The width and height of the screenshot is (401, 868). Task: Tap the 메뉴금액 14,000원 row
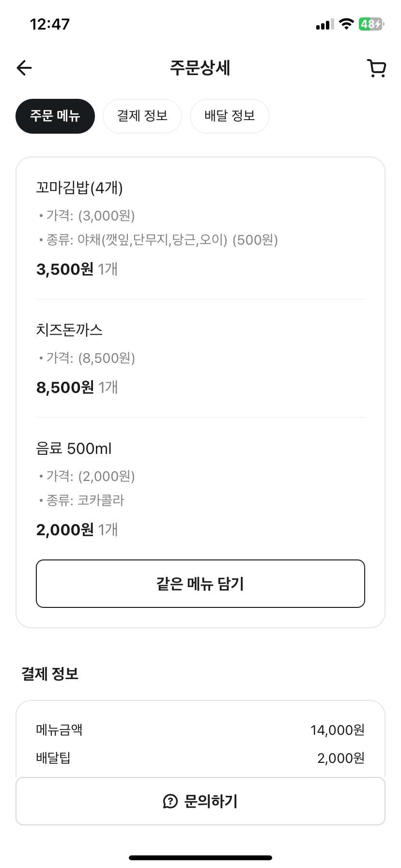click(x=200, y=730)
